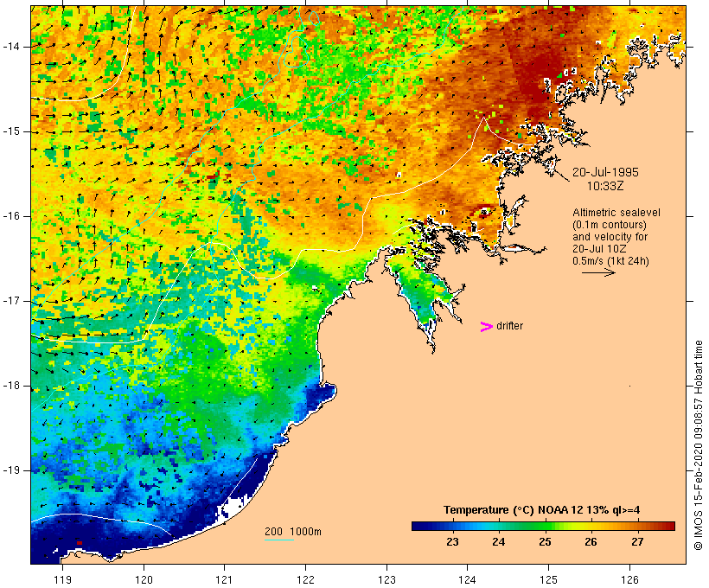Viewport: 709px width, 588px height.
Task: Click the colorbar value label 24
Action: pyautogui.click(x=499, y=542)
